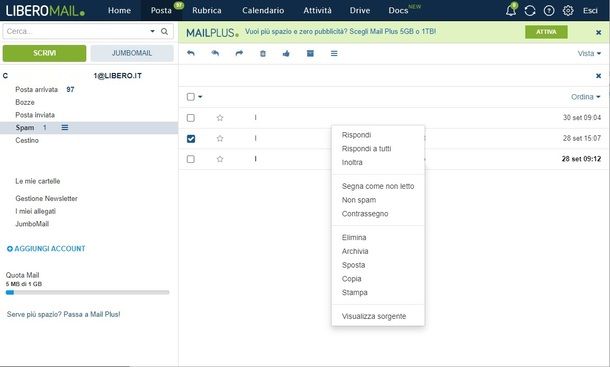The height and width of the screenshot is (367, 610).
Task: Open the Bozze folder
Action: [25, 102]
